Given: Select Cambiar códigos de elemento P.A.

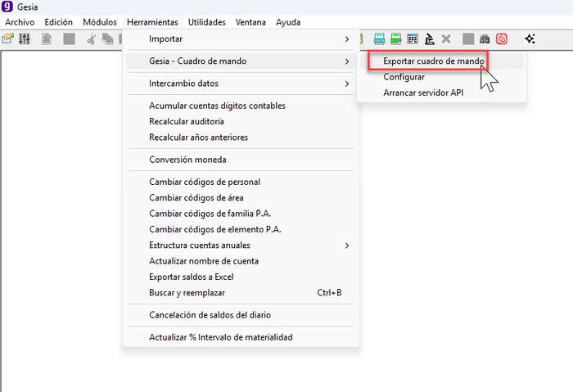Looking at the screenshot, I should click(x=214, y=229).
